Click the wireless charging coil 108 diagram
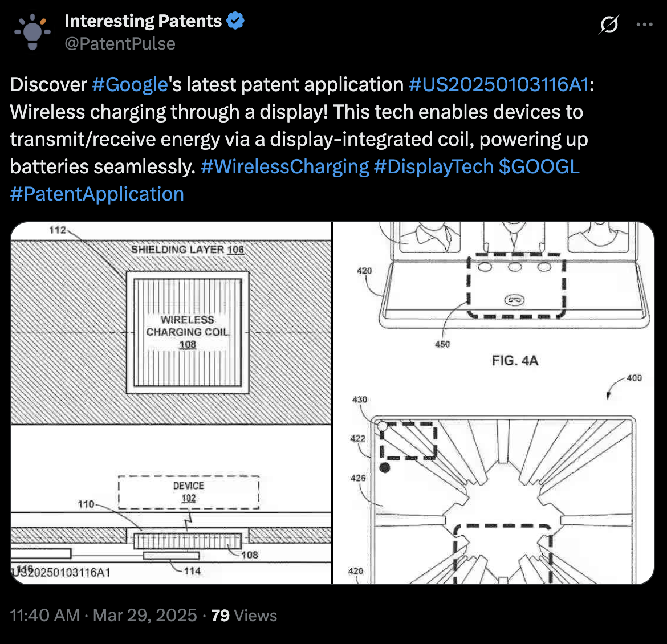The image size is (667, 644). tap(188, 332)
